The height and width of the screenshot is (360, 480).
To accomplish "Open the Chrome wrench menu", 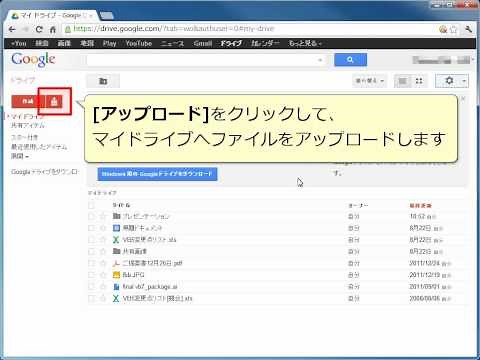I will (x=468, y=29).
